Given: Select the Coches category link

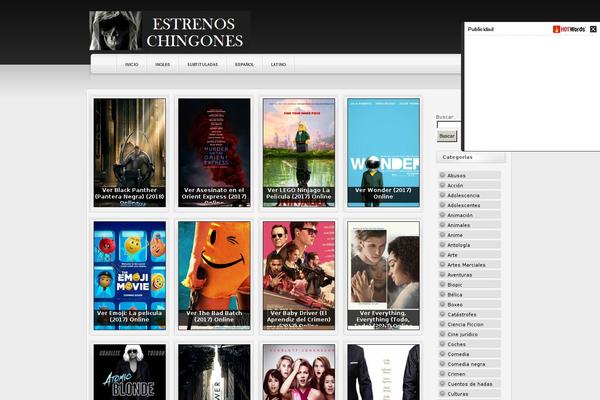Looking at the screenshot, I should (457, 344).
